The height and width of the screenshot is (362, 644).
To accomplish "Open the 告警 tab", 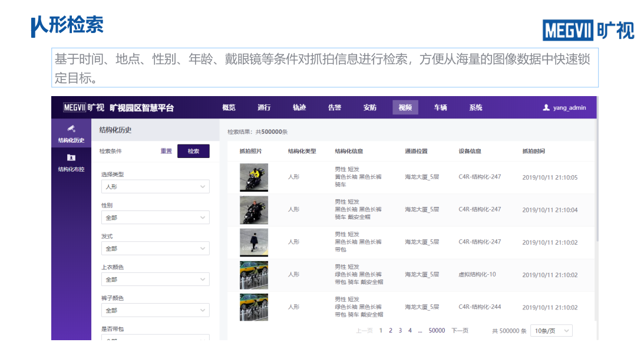I will tap(335, 108).
